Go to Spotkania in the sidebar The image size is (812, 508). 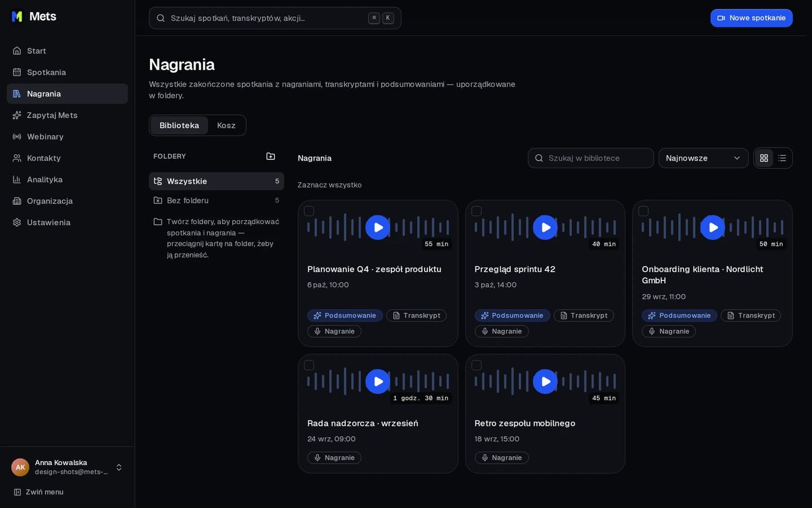tap(67, 72)
